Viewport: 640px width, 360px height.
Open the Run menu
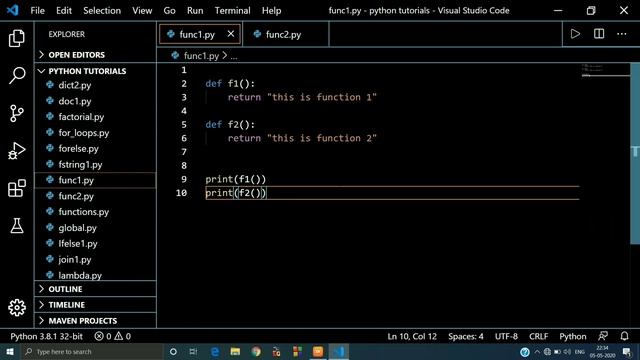195,10
